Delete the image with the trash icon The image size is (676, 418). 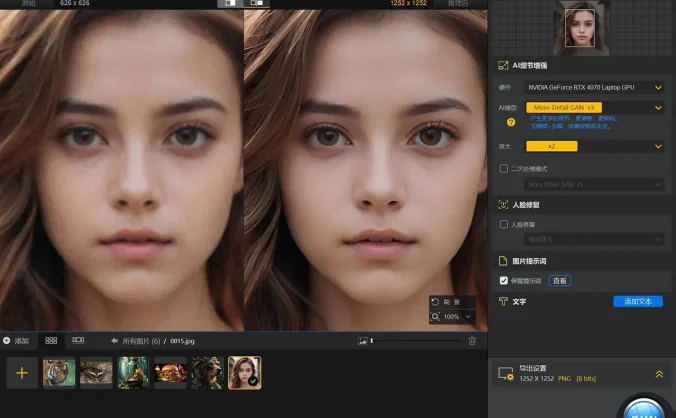(472, 341)
